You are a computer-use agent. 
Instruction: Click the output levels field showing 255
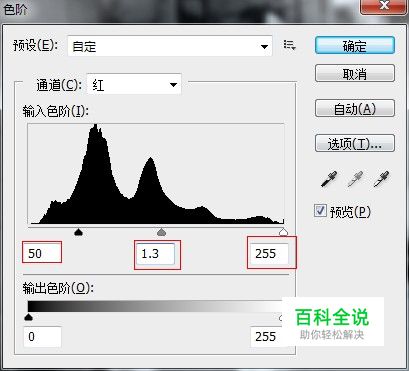point(266,337)
